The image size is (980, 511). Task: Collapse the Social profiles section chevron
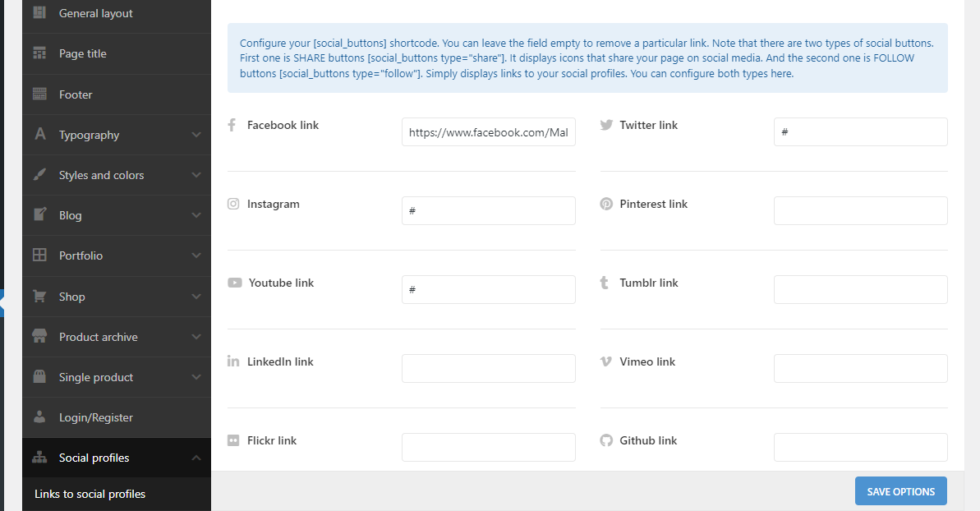point(196,458)
